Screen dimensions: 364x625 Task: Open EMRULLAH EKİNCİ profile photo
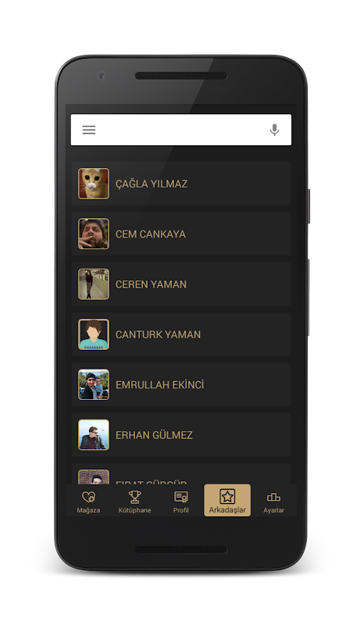coord(94,384)
